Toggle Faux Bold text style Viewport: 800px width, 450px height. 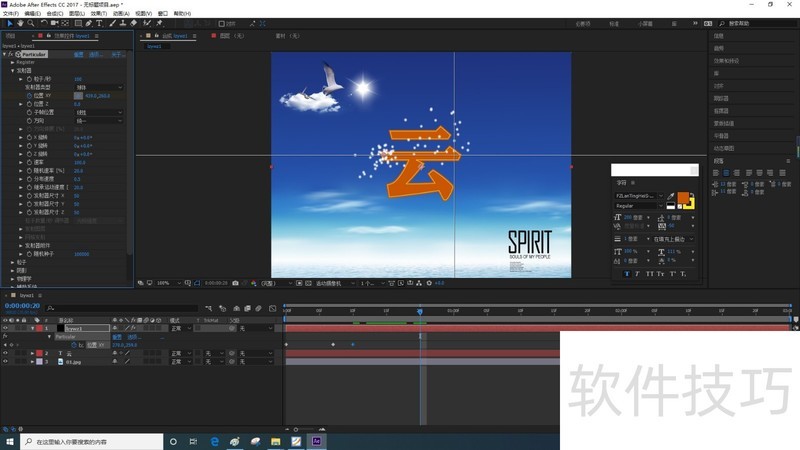click(627, 273)
